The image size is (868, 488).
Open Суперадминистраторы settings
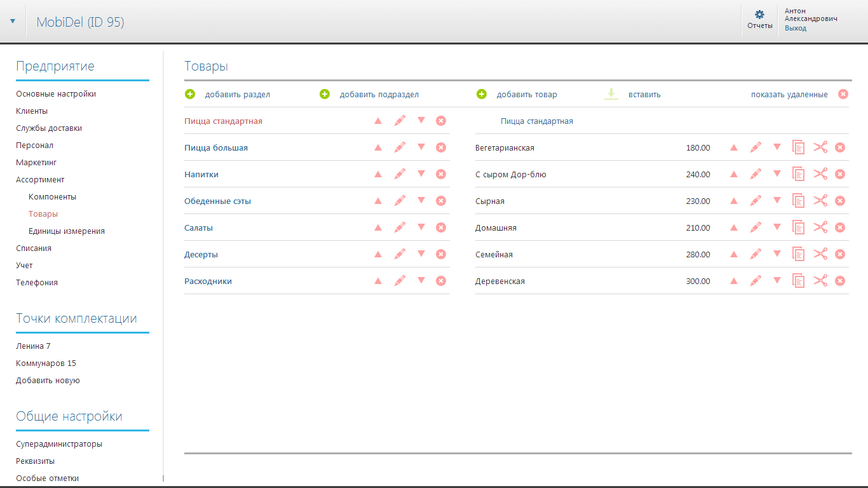coord(59,444)
